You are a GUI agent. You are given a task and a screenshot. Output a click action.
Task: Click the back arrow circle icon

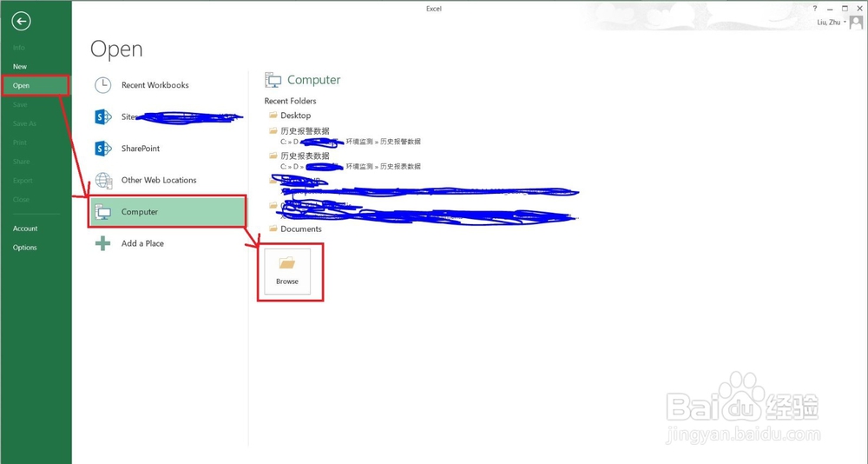tap(21, 22)
